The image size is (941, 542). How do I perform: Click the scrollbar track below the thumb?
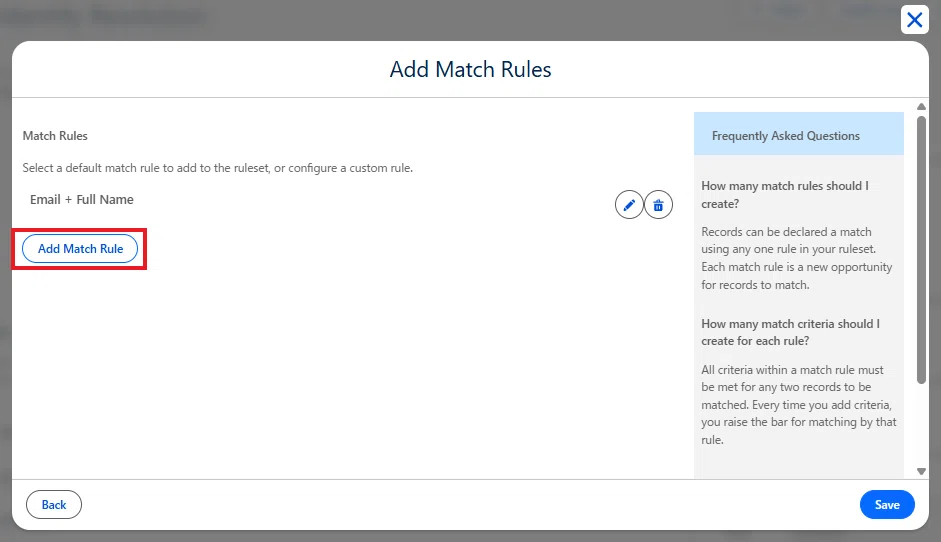pos(921,425)
